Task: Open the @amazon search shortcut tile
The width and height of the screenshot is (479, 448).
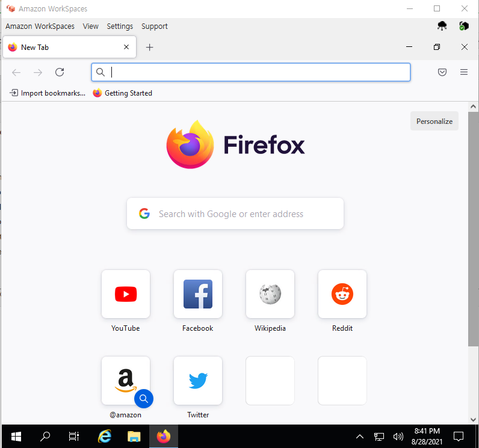Action: coord(126,381)
